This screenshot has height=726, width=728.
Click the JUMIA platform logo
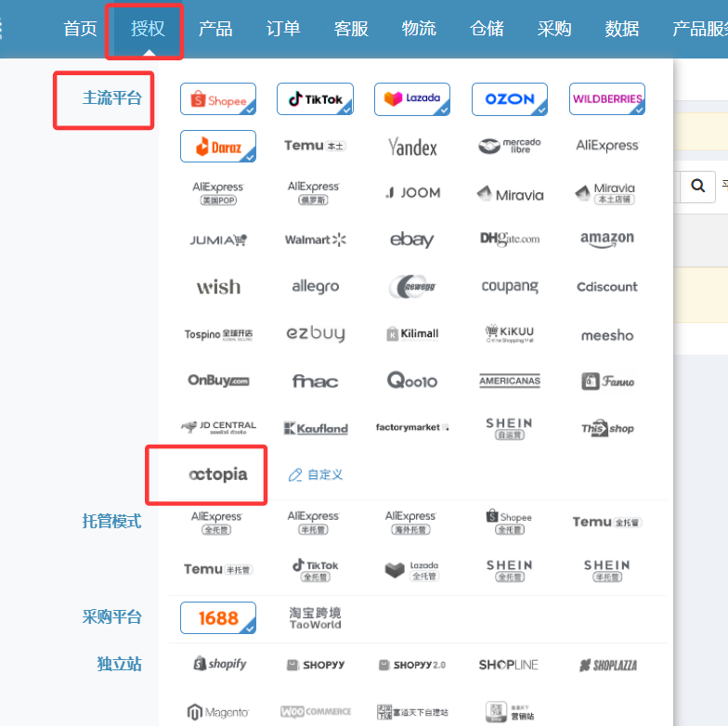217,240
